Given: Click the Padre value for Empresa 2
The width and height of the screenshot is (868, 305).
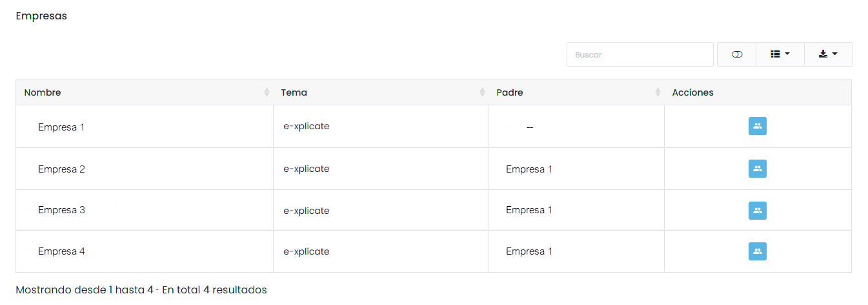Looking at the screenshot, I should pos(529,169).
